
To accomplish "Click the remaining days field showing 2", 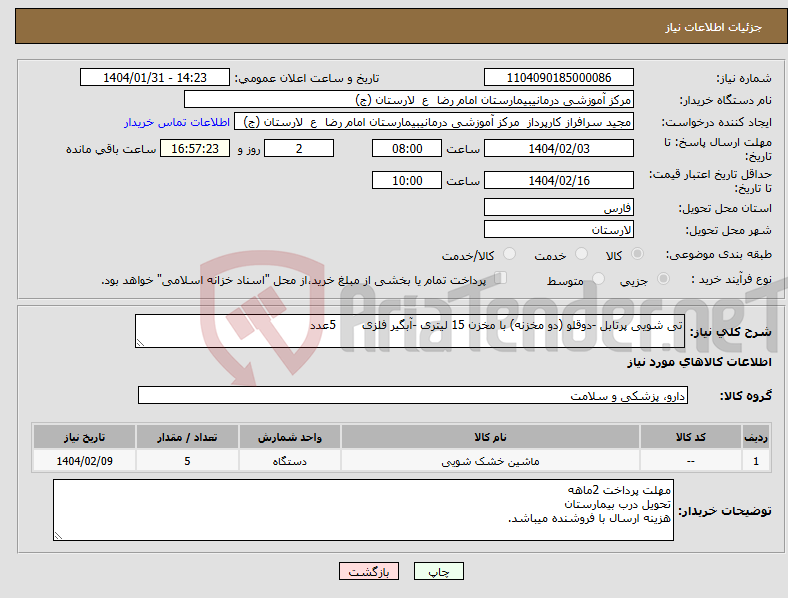I will (x=299, y=148).
